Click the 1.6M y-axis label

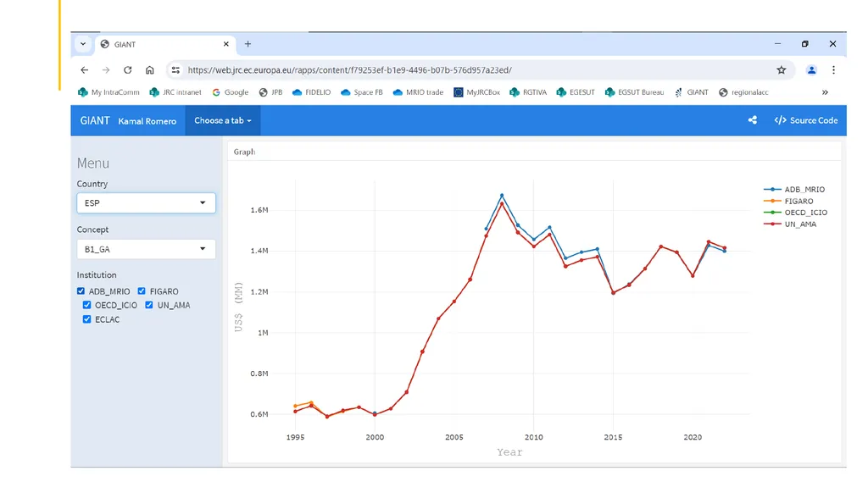pyautogui.click(x=259, y=210)
